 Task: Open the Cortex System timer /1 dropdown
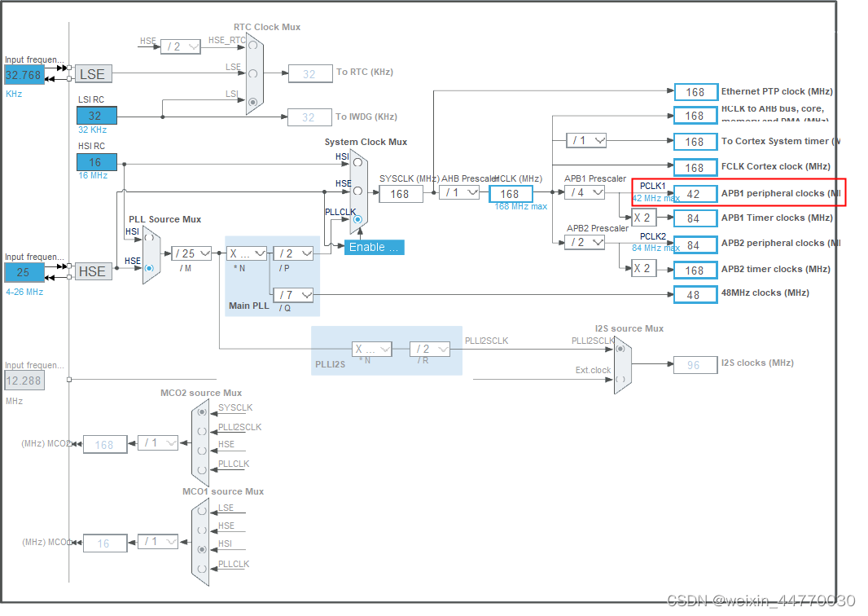tap(586, 141)
